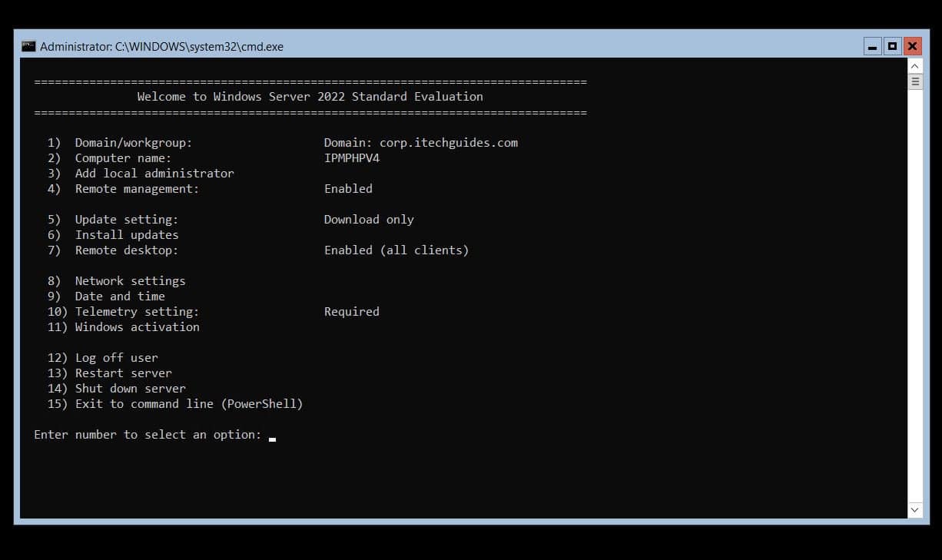The width and height of the screenshot is (942, 560).
Task: Click the right scrollbar track
Action: pos(914,307)
